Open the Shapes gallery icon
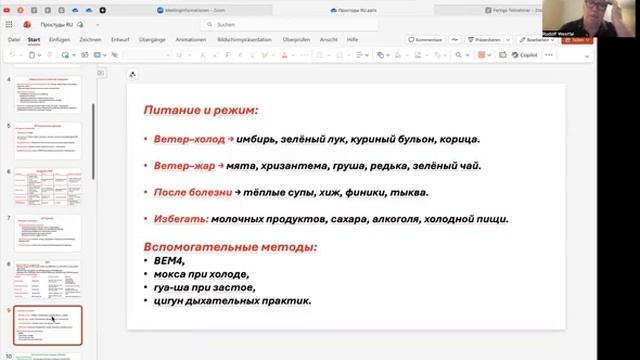This screenshot has height=360, width=640. 380,55
